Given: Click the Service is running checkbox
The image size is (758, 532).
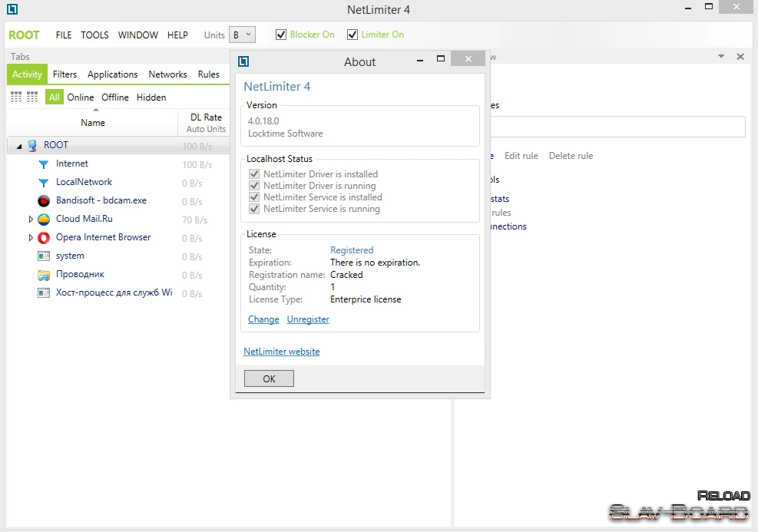Looking at the screenshot, I should 254,209.
